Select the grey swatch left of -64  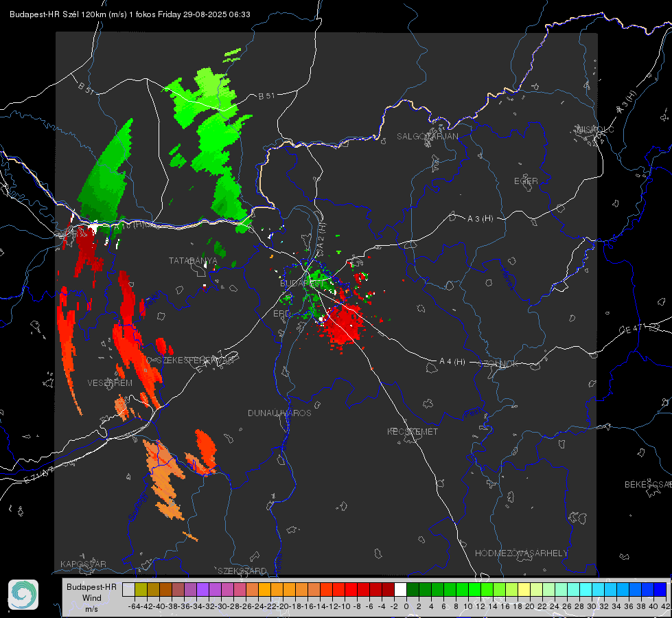(x=128, y=589)
